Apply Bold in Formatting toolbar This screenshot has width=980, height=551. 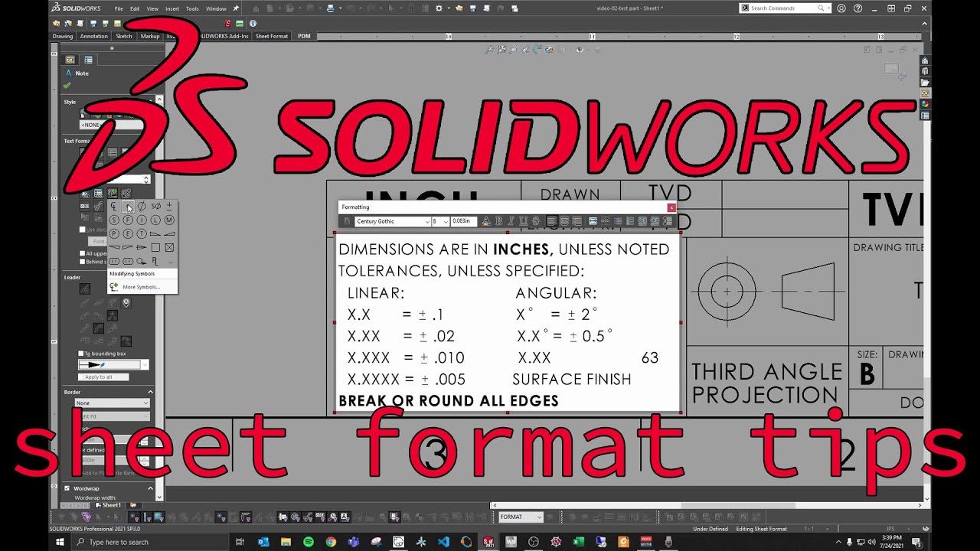click(x=498, y=221)
